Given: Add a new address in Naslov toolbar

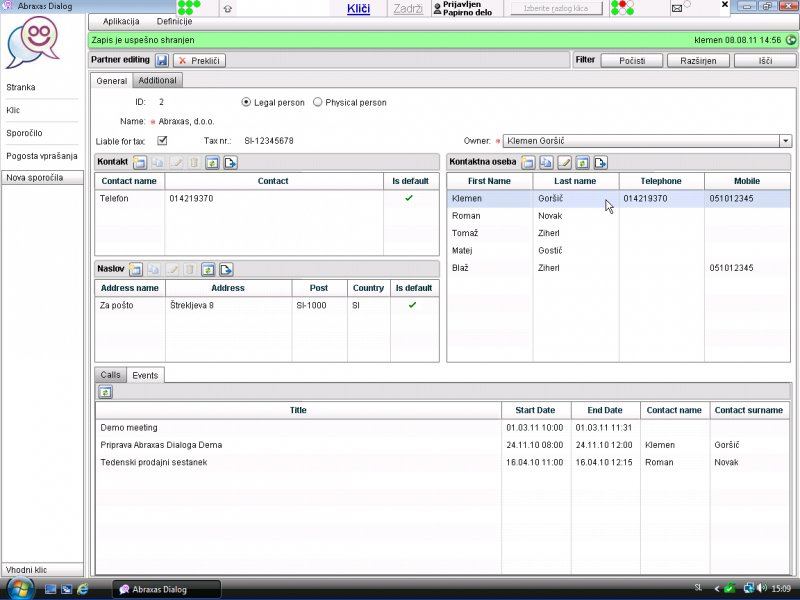Looking at the screenshot, I should tap(135, 269).
